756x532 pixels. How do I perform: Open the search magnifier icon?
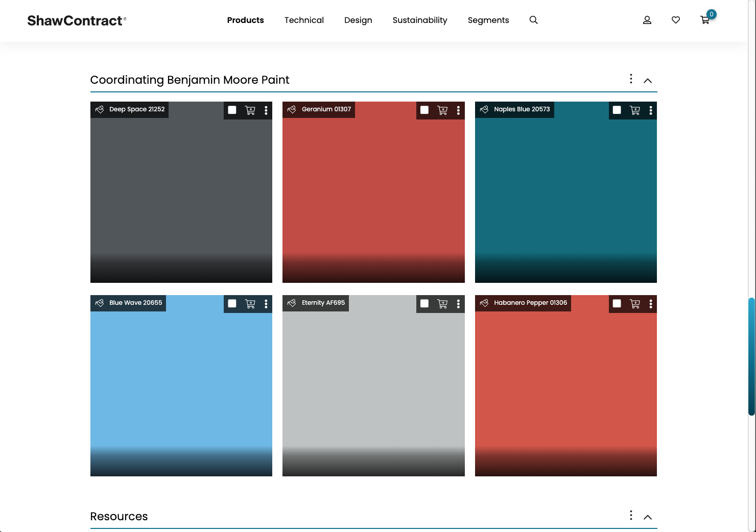click(533, 20)
